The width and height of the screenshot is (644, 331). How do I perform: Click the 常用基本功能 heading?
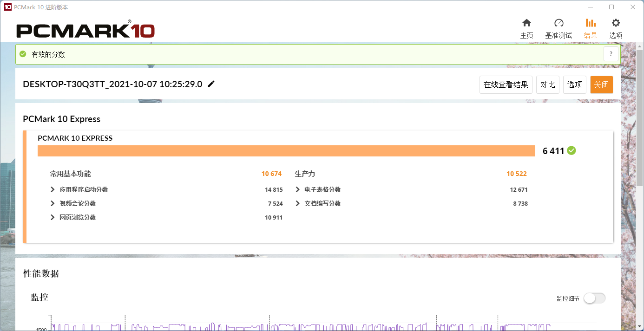point(70,174)
